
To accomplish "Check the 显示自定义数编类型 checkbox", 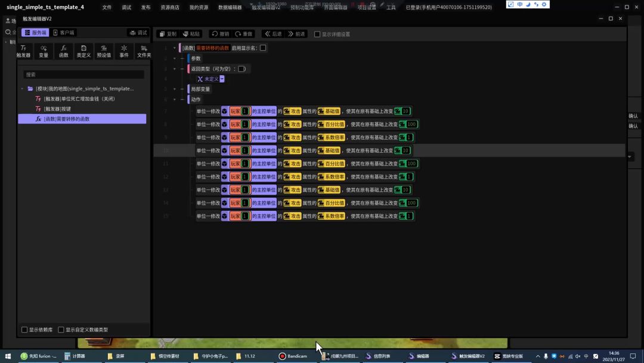I will (61, 330).
